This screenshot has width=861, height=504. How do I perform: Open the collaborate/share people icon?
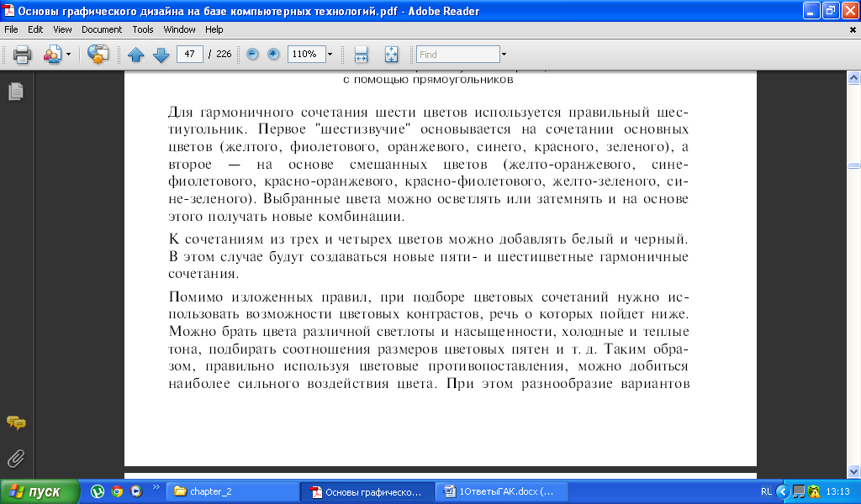(53, 55)
